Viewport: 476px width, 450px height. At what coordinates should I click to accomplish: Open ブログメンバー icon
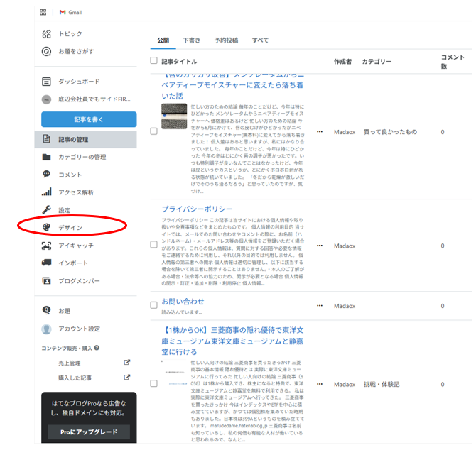[46, 281]
